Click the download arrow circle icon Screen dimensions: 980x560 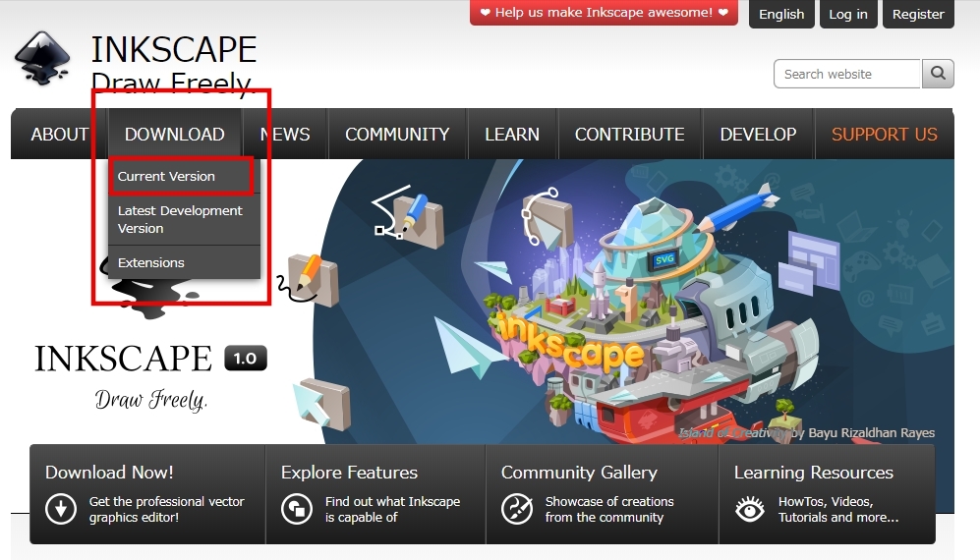point(61,509)
